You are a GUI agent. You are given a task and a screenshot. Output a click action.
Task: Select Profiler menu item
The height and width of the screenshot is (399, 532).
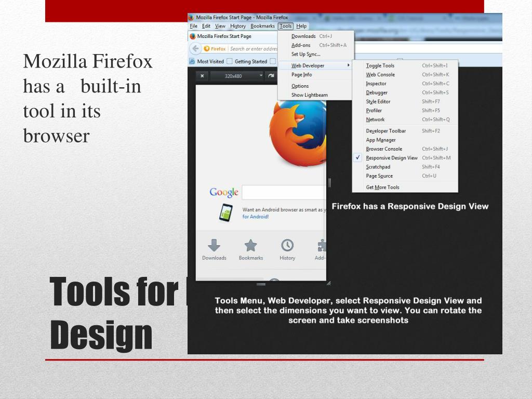[x=405, y=111]
